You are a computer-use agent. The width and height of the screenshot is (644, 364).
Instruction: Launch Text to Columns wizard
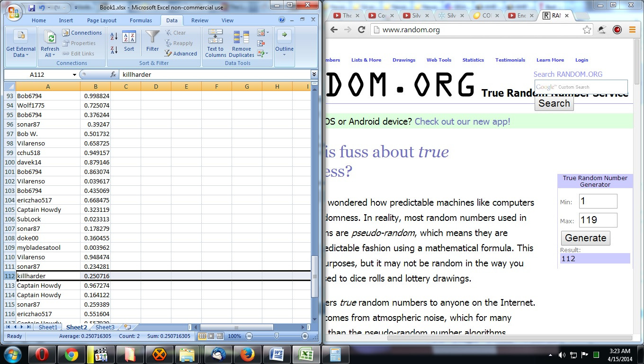coord(215,44)
